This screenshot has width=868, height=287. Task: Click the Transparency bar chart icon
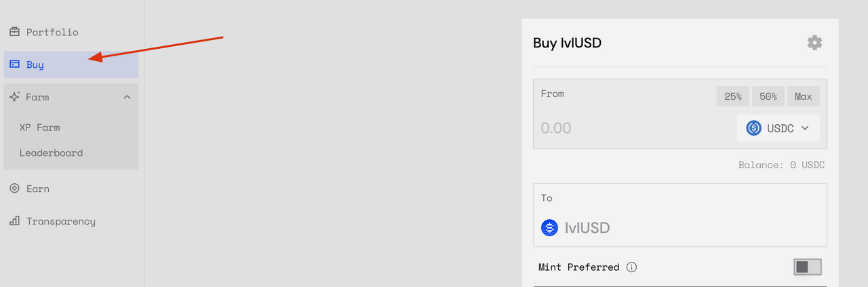tap(14, 221)
